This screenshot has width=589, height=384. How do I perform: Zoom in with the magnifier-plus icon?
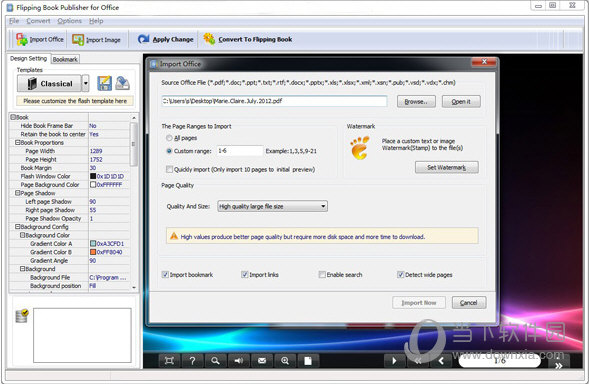[285, 361]
